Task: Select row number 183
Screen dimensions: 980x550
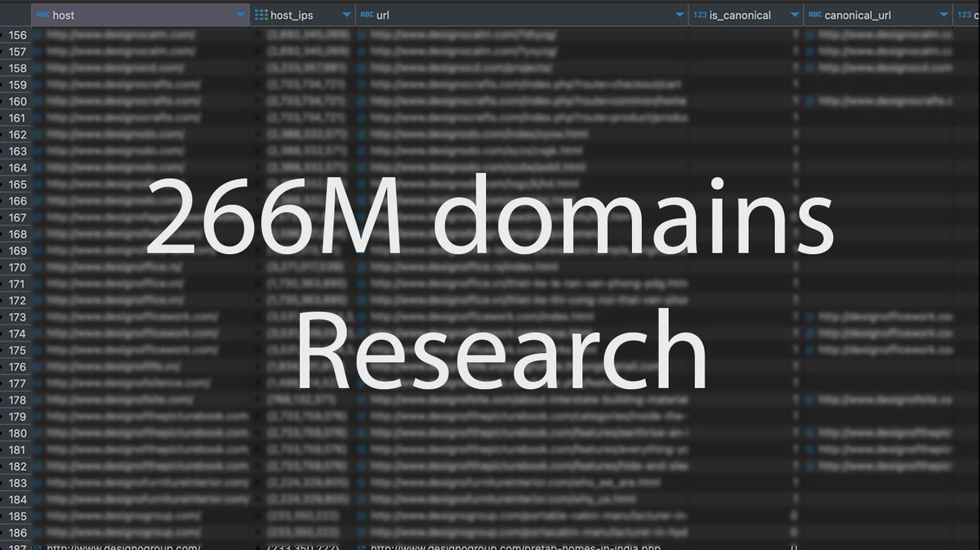Action: 17,483
